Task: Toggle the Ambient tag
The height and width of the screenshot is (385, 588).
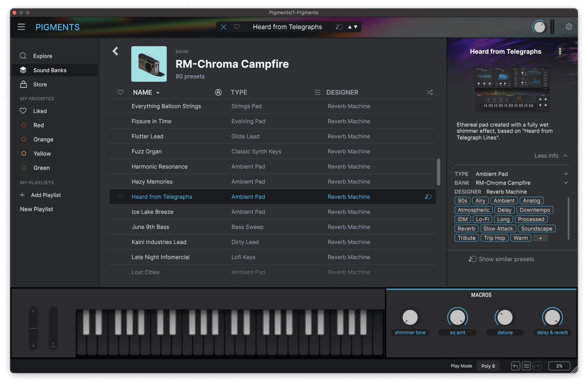Action: pos(504,200)
